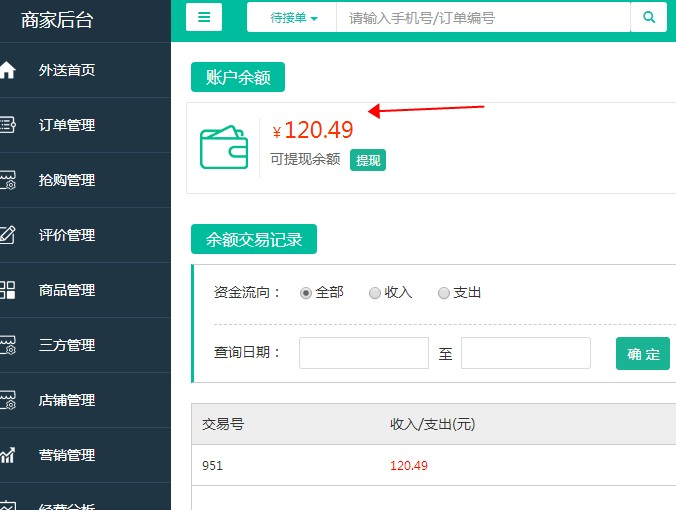676x510 pixels.
Task: Click the start date input field
Action: [364, 353]
